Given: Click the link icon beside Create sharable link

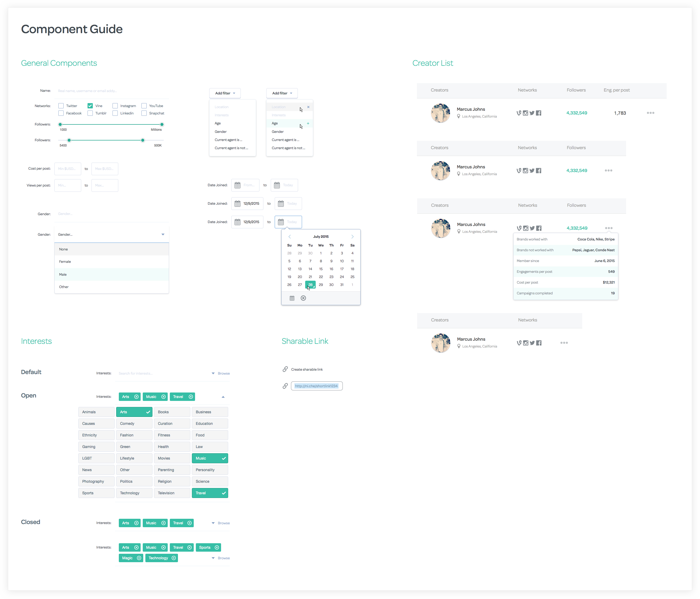Looking at the screenshot, I should [285, 369].
